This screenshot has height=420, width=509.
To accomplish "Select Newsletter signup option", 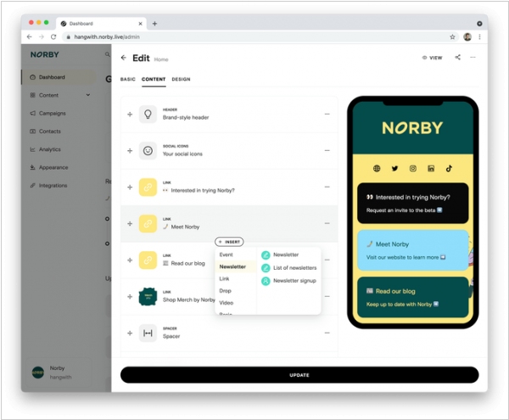I will coord(288,281).
